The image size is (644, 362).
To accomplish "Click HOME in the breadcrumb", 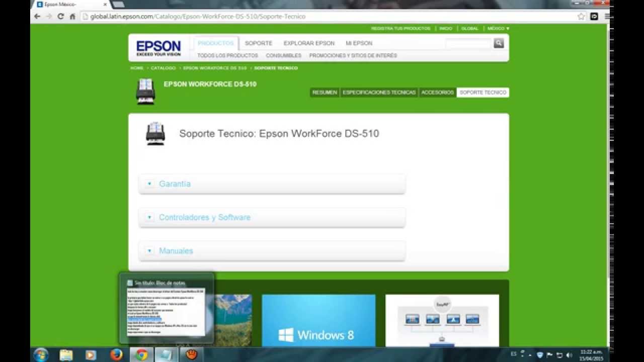I will (x=137, y=68).
